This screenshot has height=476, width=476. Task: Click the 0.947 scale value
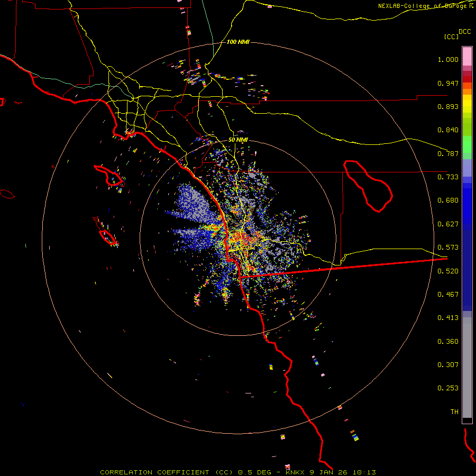click(x=448, y=83)
